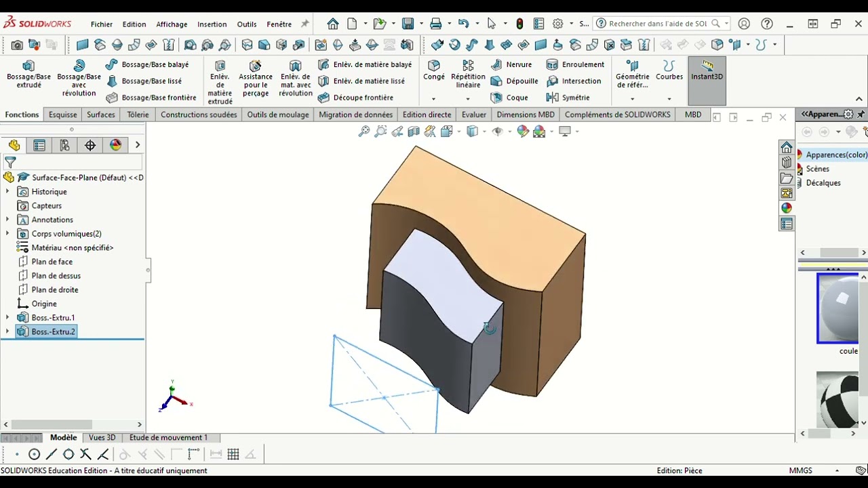
Task: Apply the Symétrie mirror tool
Action: [568, 98]
